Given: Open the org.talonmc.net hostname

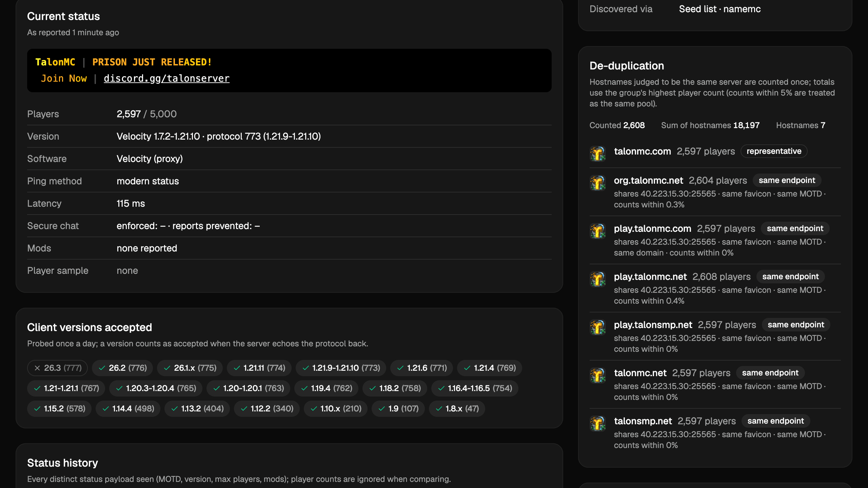Looking at the screenshot, I should [x=648, y=180].
